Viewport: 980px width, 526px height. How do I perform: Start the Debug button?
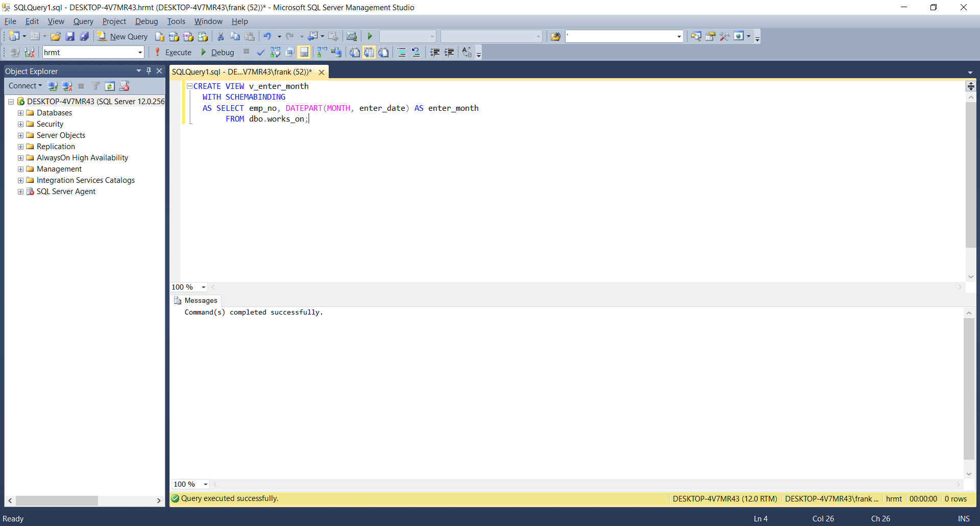217,52
